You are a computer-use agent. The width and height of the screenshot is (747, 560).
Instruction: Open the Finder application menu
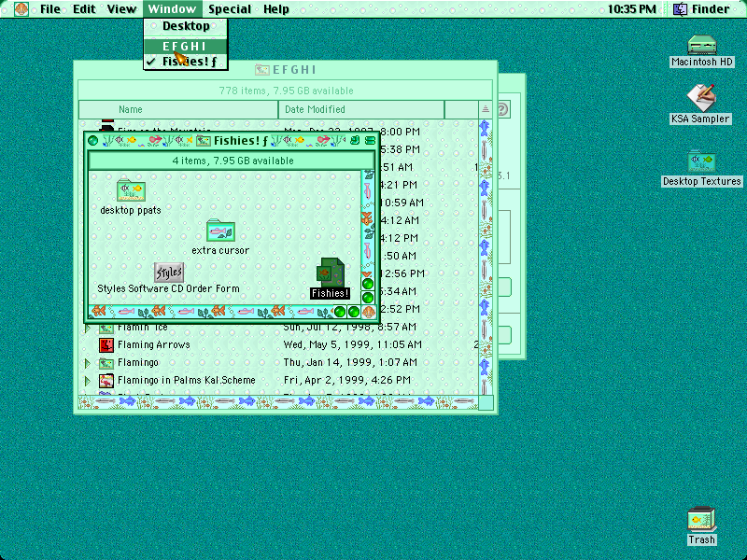[702, 8]
